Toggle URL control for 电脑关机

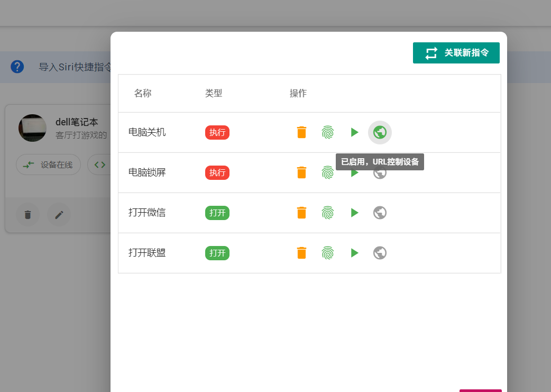coord(380,132)
